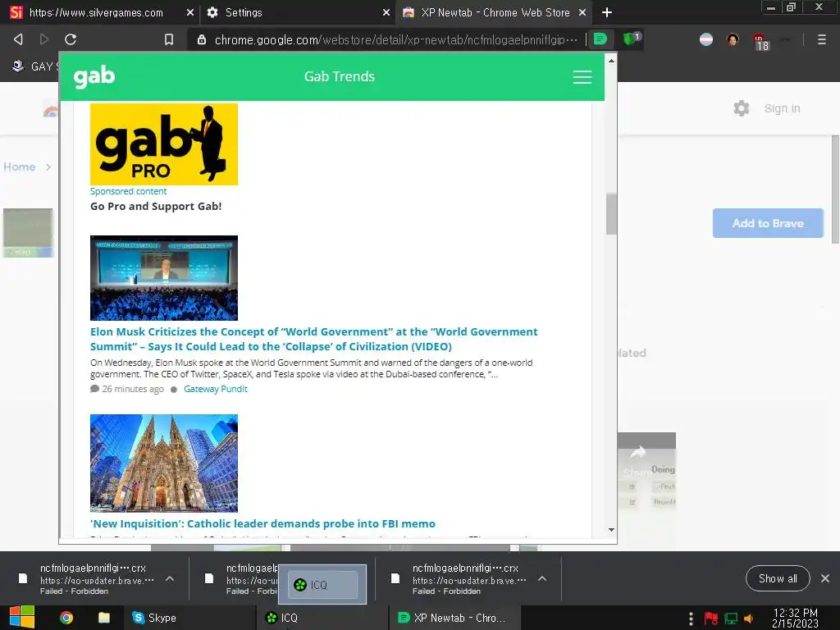Image resolution: width=840 pixels, height=630 pixels.
Task: Click the cathedral photo thumbnail
Action: 164,463
